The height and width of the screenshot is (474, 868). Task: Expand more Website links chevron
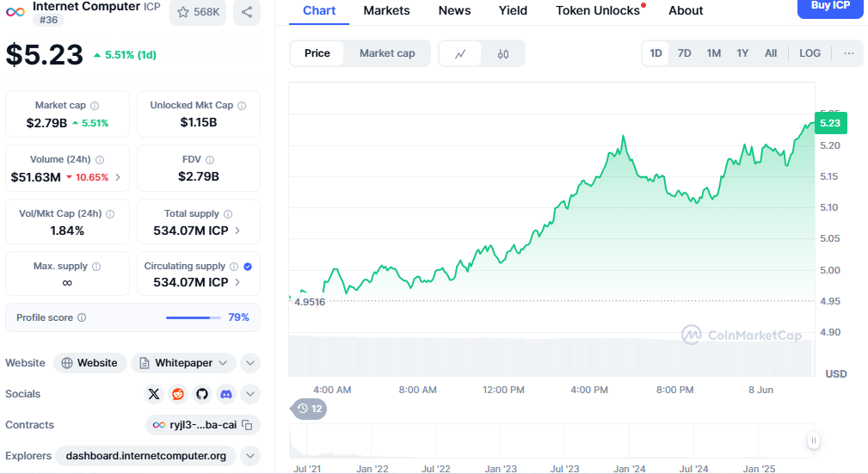coord(250,363)
